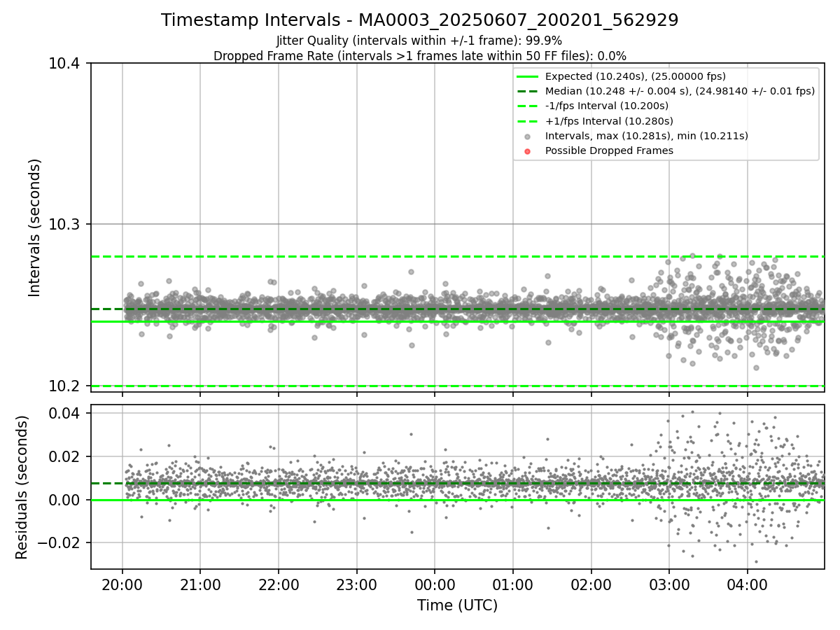
Task: Click the '02:00' x-axis tick label
Action: pyautogui.click(x=591, y=584)
